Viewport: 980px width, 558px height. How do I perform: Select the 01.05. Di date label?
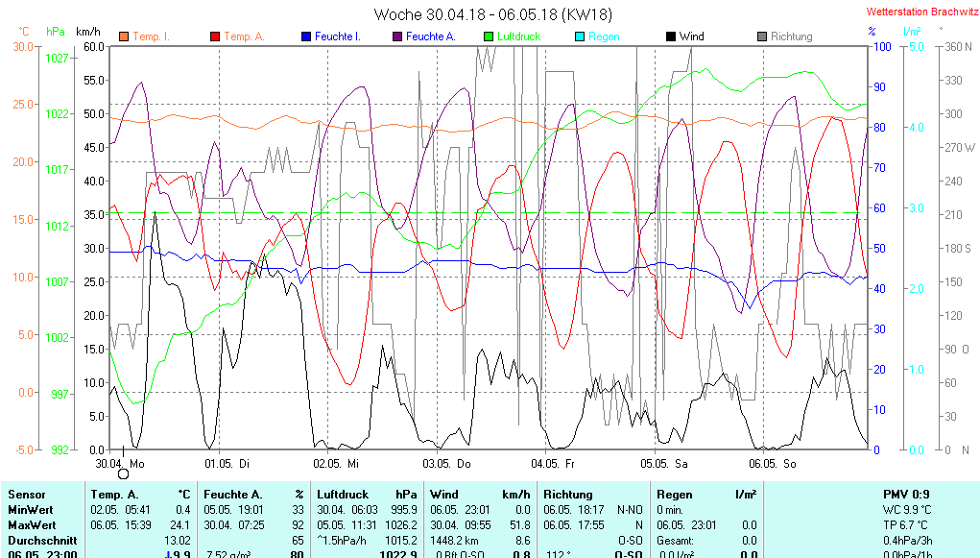pyautogui.click(x=227, y=463)
